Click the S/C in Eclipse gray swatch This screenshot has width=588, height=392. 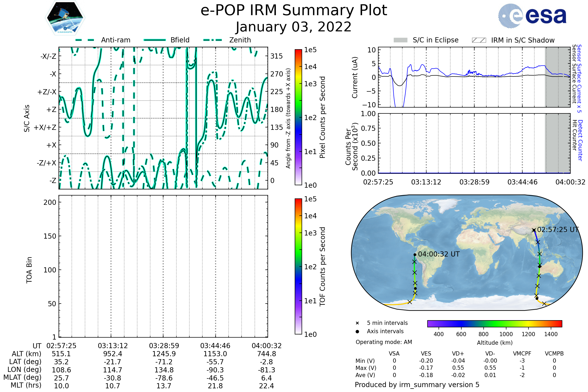pos(400,40)
